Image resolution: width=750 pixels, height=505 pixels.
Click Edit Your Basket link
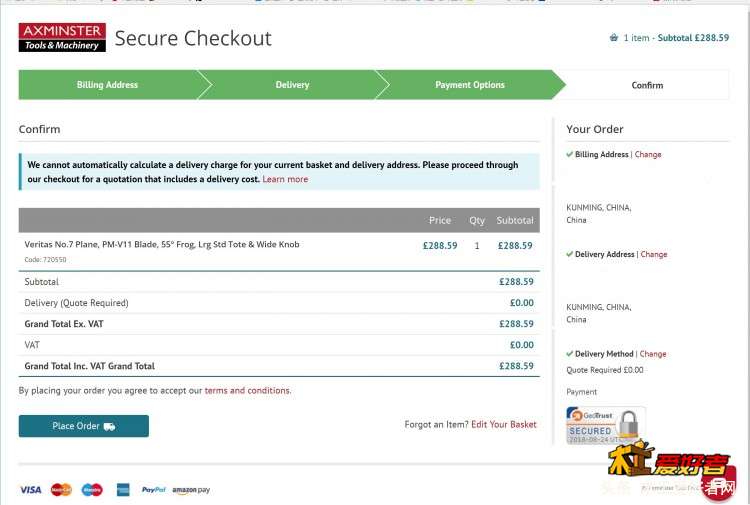tap(504, 424)
